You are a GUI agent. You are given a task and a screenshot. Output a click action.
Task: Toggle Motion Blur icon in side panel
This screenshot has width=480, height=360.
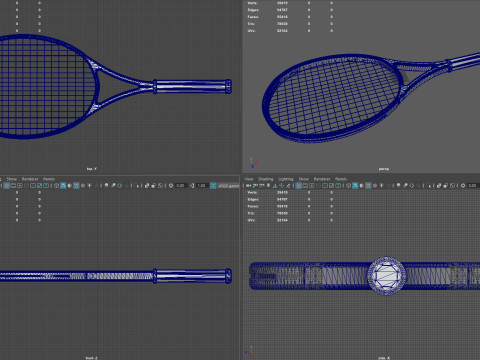pos(405,186)
